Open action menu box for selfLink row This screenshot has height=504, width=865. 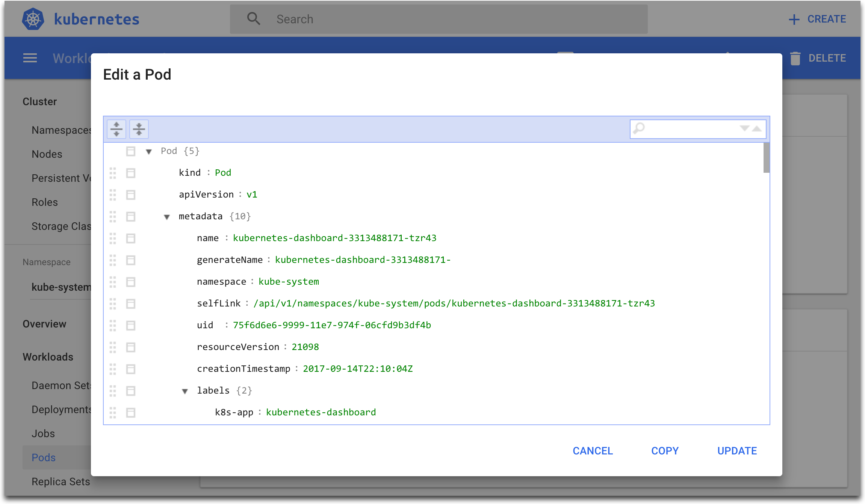click(x=131, y=304)
